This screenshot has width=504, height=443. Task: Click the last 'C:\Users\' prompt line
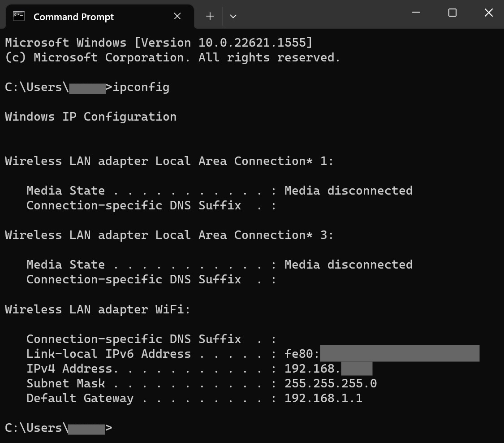point(59,428)
